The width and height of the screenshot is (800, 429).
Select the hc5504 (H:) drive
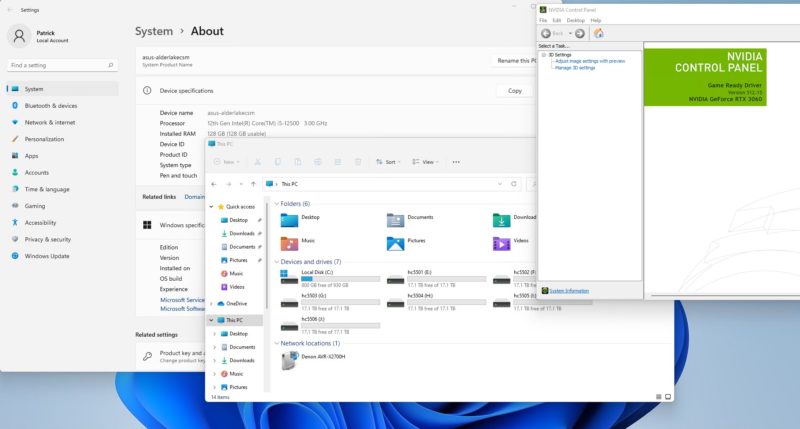(x=436, y=302)
